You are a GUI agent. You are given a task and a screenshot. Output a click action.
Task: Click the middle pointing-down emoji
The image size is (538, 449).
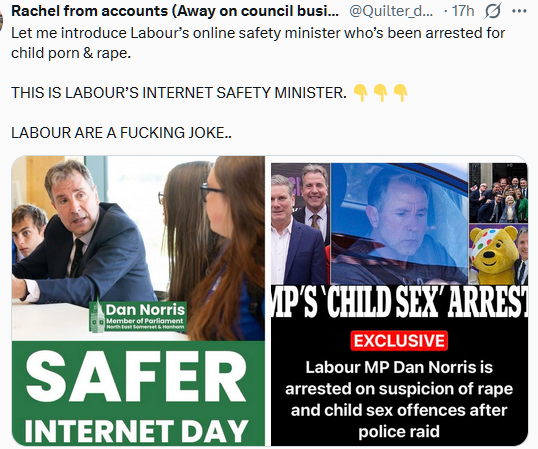tap(381, 93)
